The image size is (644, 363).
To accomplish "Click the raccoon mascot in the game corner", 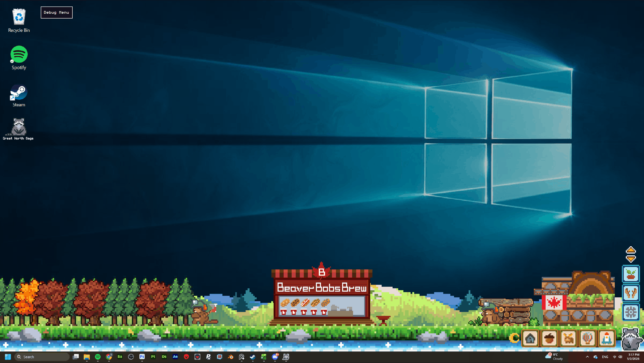I will click(631, 339).
